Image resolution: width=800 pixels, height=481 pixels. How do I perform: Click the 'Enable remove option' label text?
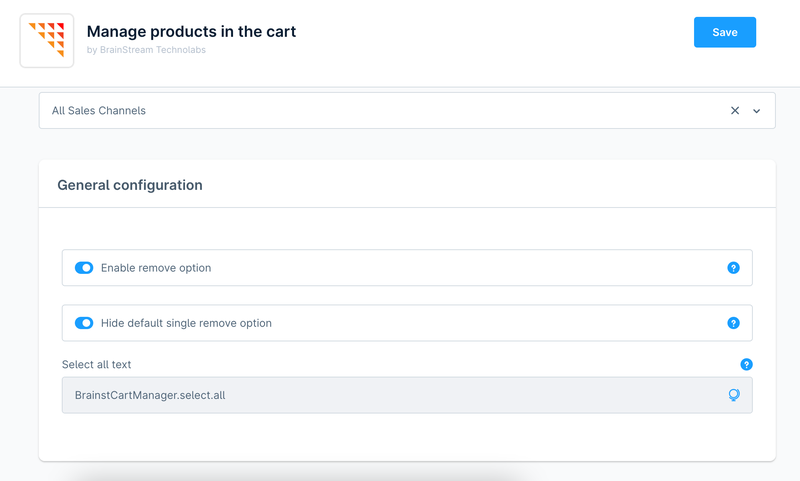tap(156, 268)
